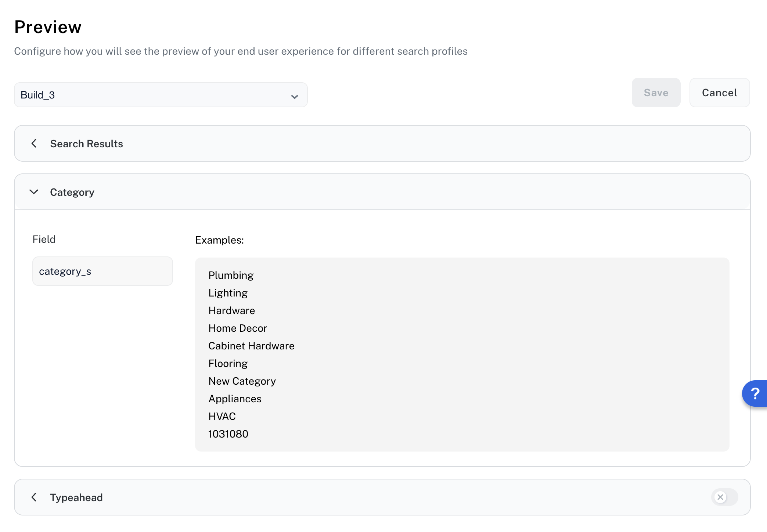
Task: Click the Typeahead section header
Action: click(76, 497)
